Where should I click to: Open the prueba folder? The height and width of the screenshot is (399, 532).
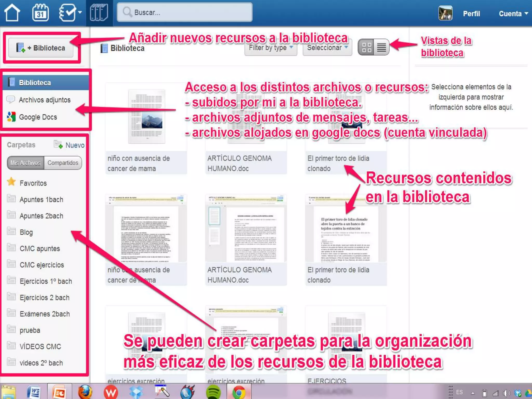pyautogui.click(x=30, y=330)
